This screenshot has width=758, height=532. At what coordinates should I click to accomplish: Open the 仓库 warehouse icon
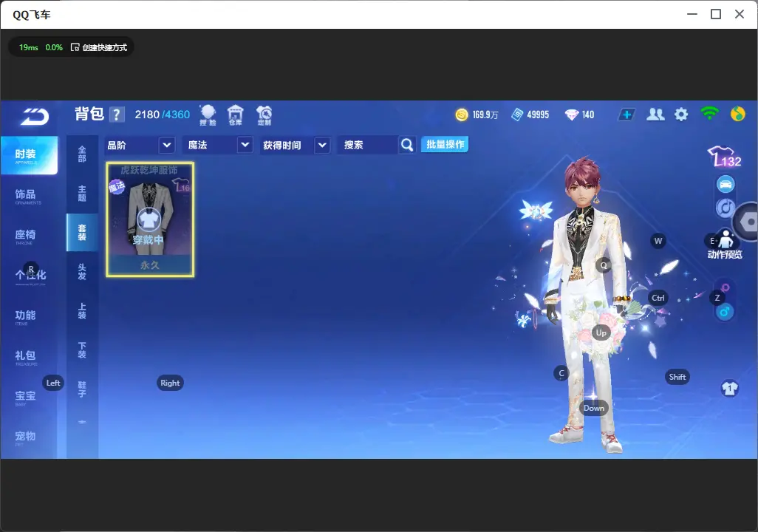[x=236, y=115]
